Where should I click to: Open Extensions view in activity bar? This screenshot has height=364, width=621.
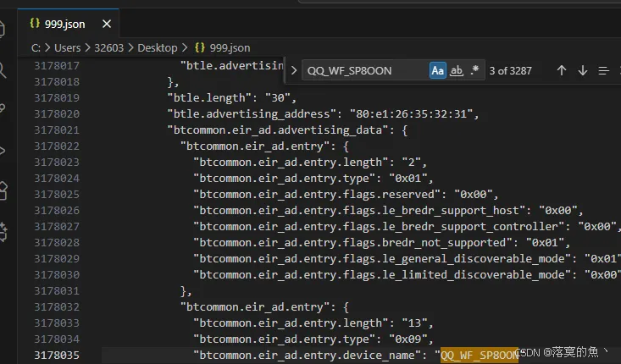click(x=3, y=191)
